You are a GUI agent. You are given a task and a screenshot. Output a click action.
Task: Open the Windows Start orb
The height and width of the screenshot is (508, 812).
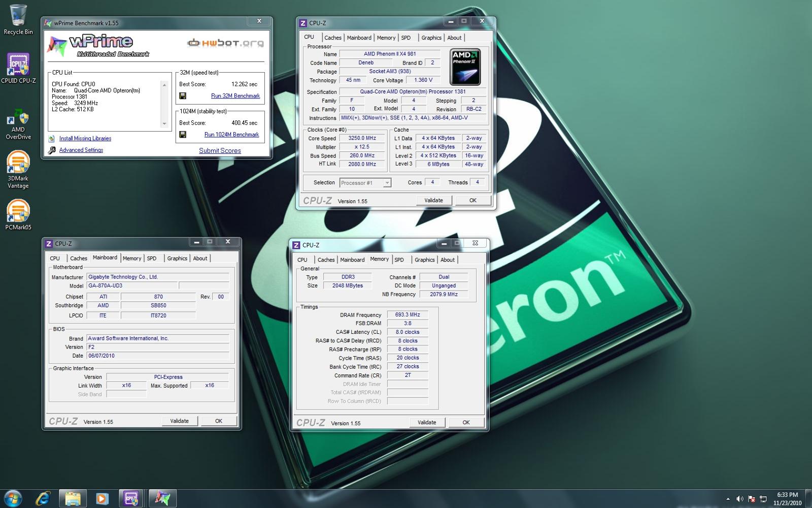(x=13, y=498)
